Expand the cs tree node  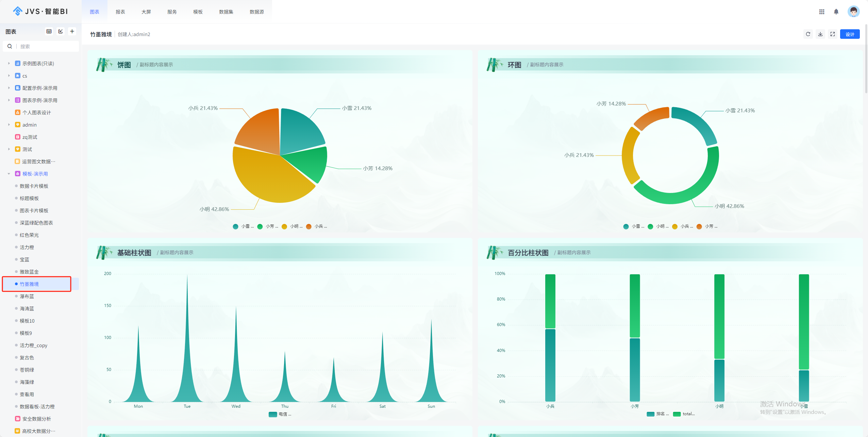(9, 76)
